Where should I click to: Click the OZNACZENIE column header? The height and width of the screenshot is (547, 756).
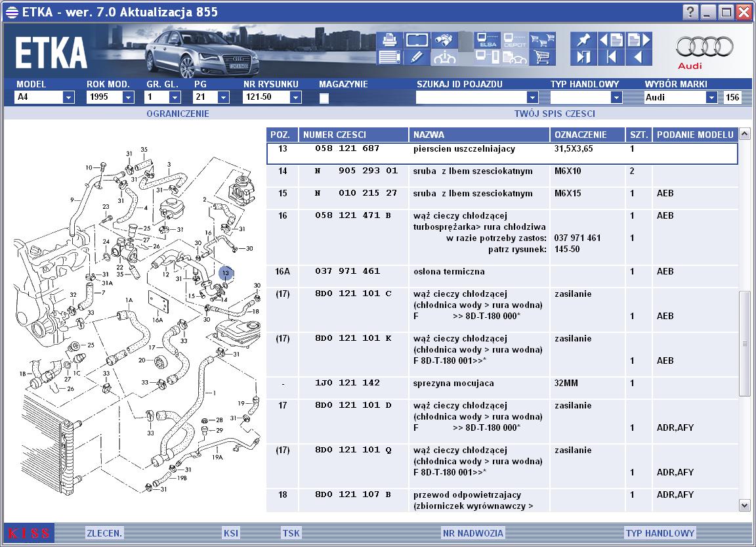tap(588, 135)
